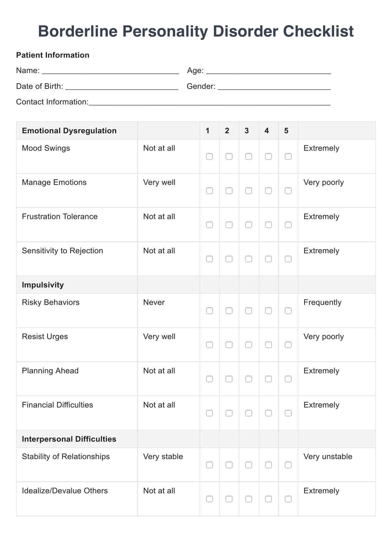Check rating 1 for Idealize/Devalue Others
The height and width of the screenshot is (544, 392).
[209, 499]
